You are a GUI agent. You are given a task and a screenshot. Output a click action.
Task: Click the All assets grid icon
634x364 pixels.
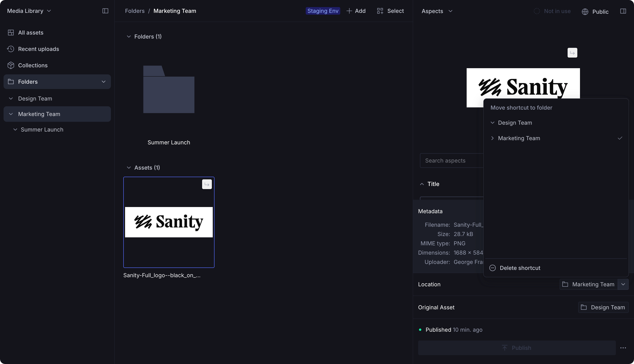click(x=11, y=33)
